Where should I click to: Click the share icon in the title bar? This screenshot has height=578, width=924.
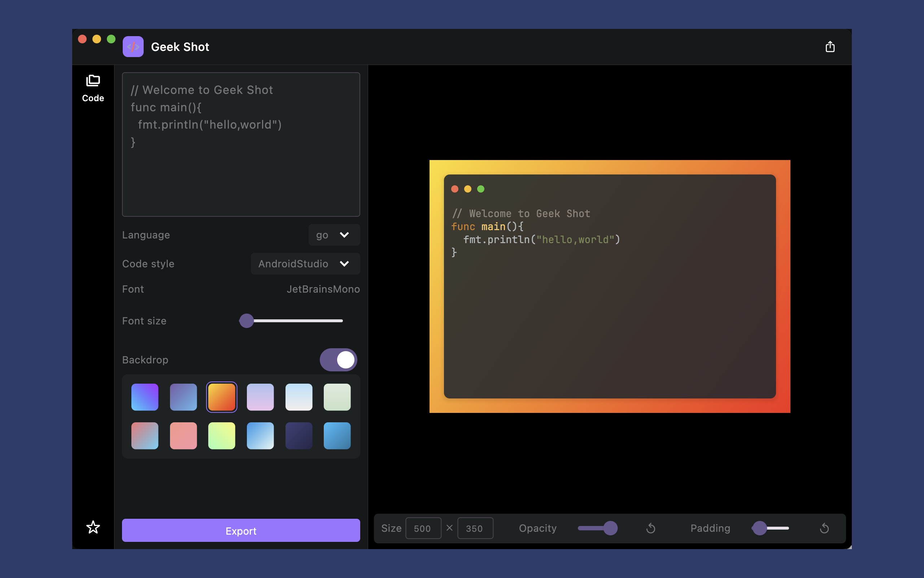click(830, 47)
